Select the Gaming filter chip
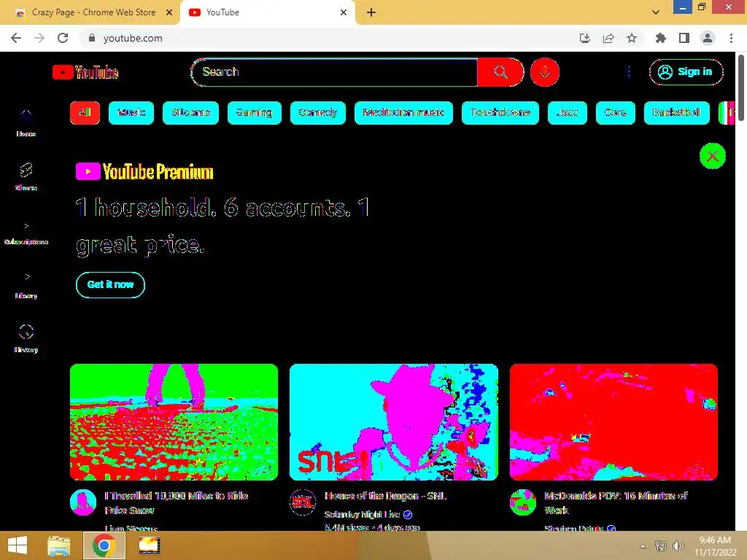This screenshot has height=560, width=747. click(255, 113)
